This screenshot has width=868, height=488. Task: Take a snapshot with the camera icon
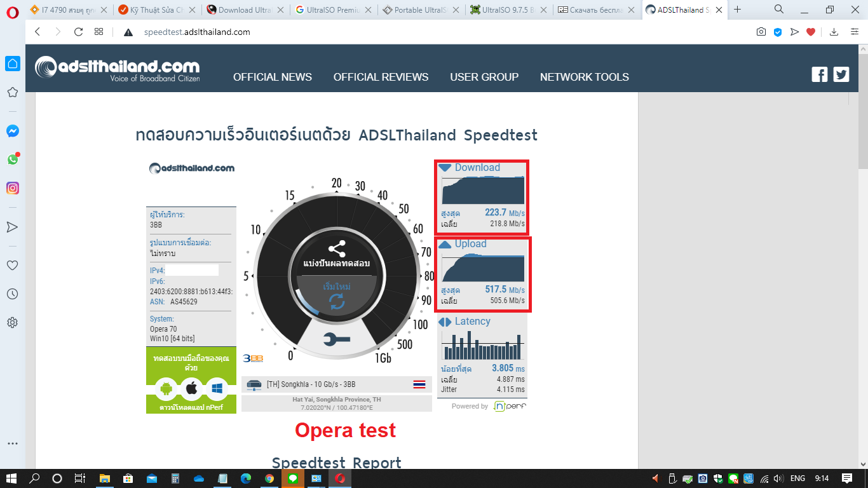pyautogui.click(x=761, y=32)
